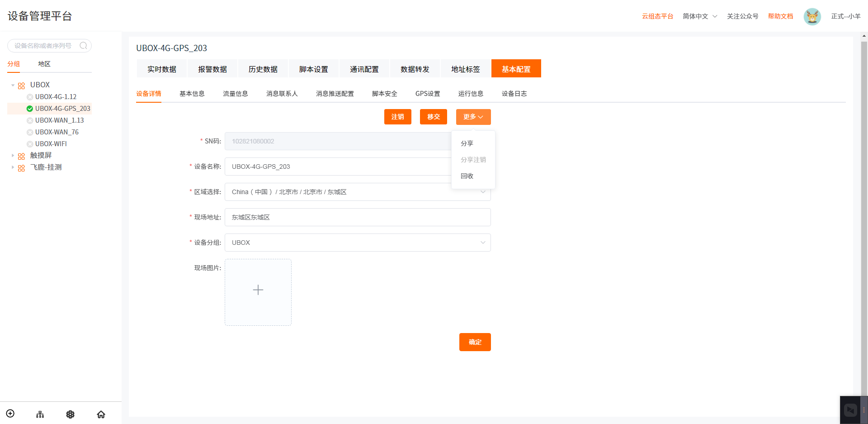Open the GPS设置 sub-tab

click(428, 94)
